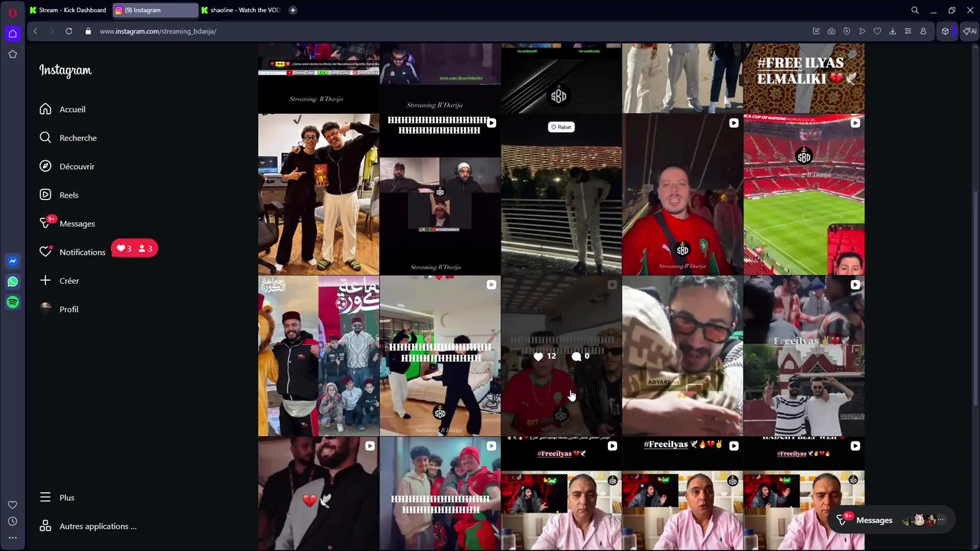Click the address bar URL
Image resolution: width=980 pixels, height=551 pixels.
click(158, 31)
